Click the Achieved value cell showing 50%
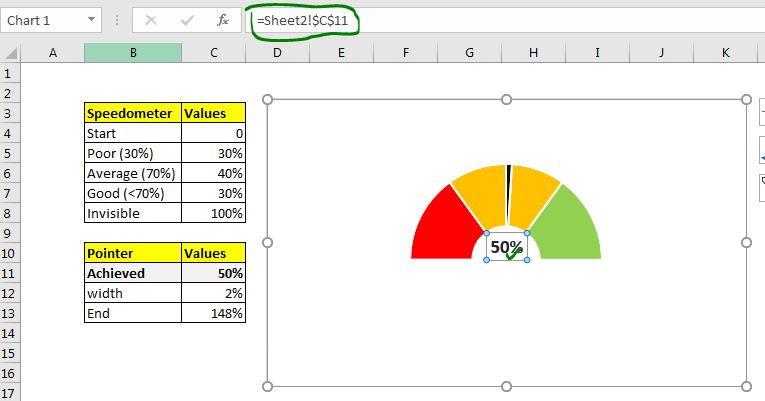Image resolution: width=765 pixels, height=401 pixels. [x=213, y=273]
